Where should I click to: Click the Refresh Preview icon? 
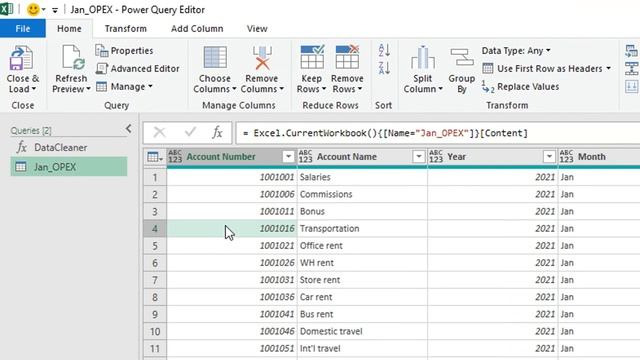[73, 58]
